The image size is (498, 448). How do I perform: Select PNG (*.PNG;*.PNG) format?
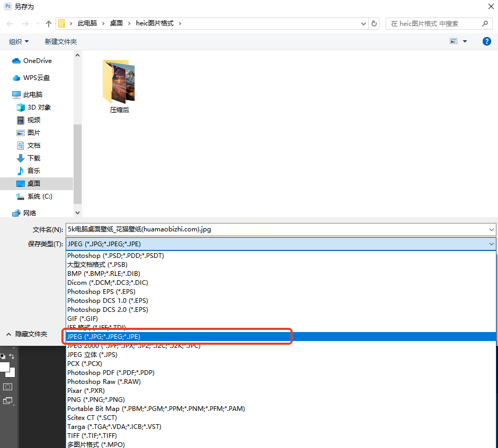(x=96, y=400)
